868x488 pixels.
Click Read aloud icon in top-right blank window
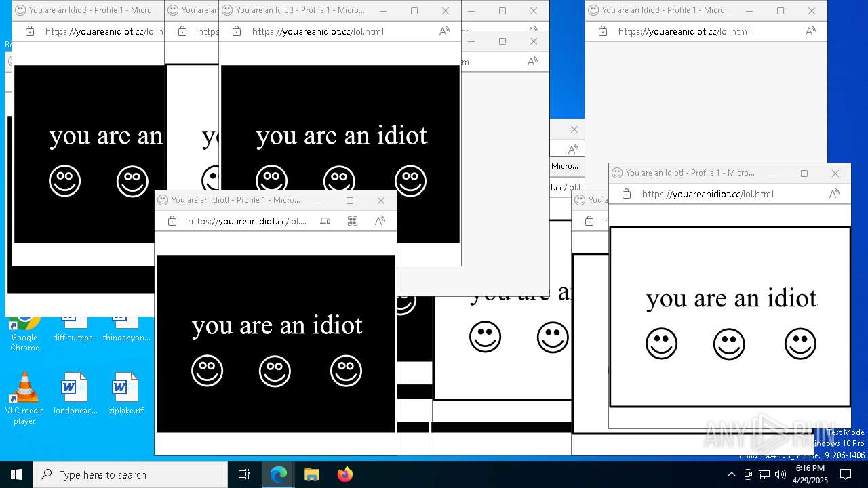point(810,31)
